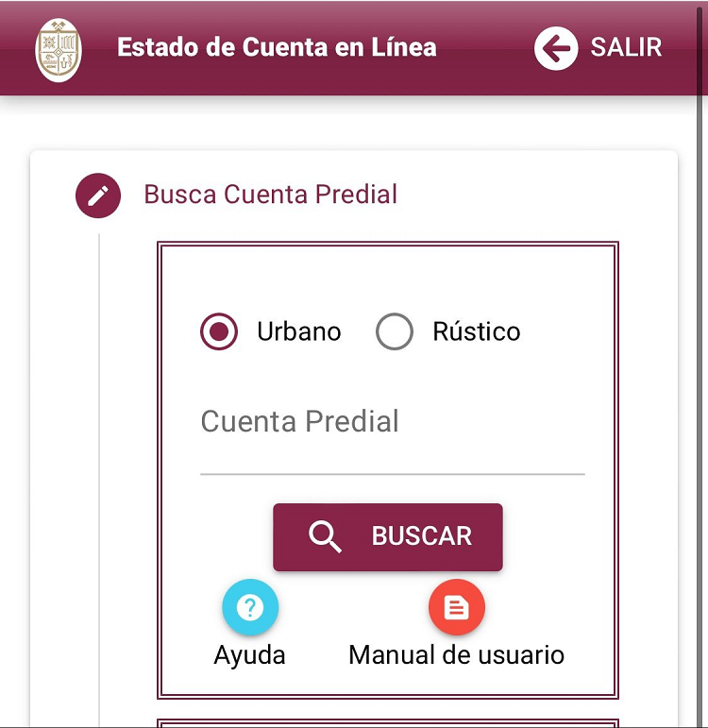This screenshot has width=708, height=728.
Task: Click the back arrow icon beside SALIR
Action: 556,48
